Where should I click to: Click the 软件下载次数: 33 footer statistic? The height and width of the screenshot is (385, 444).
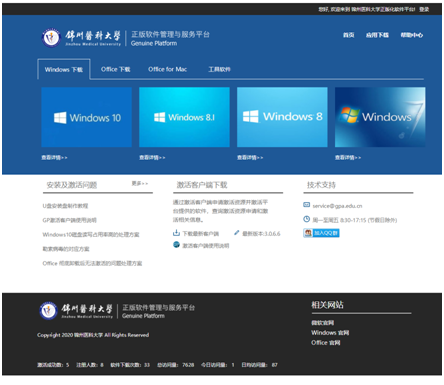coord(130,365)
